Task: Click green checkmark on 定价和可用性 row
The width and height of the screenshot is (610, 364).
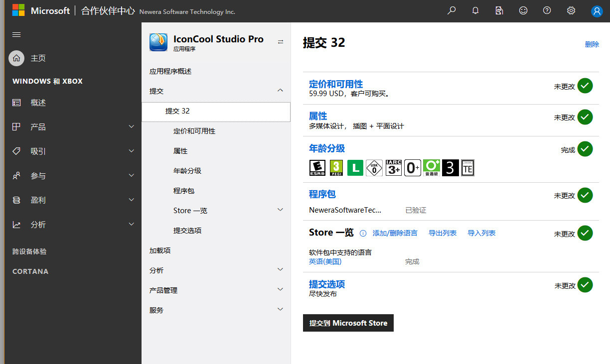Action: click(585, 86)
